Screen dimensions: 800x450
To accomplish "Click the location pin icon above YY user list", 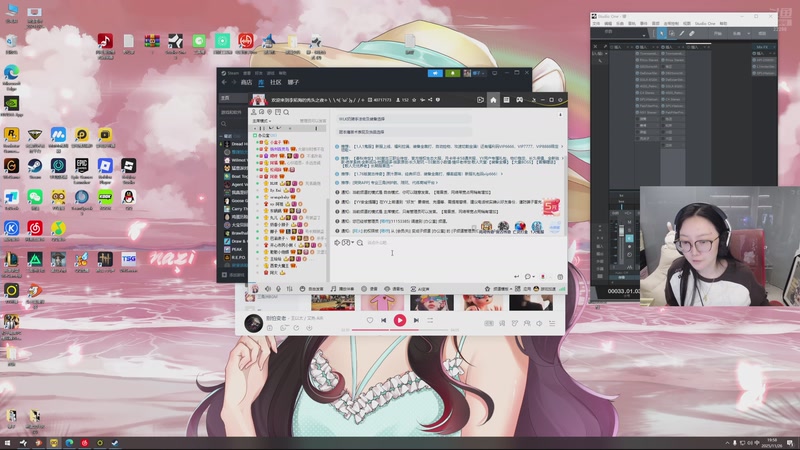I will click(x=269, y=112).
